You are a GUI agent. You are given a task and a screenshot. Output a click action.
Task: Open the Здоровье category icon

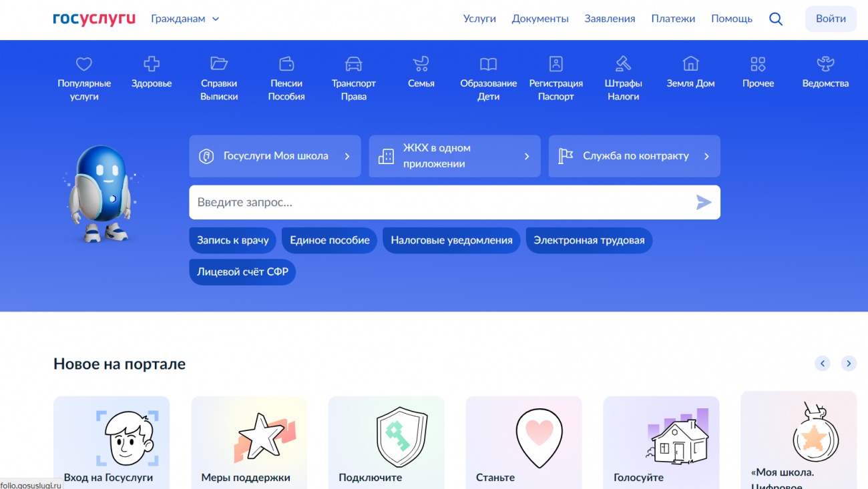[152, 64]
